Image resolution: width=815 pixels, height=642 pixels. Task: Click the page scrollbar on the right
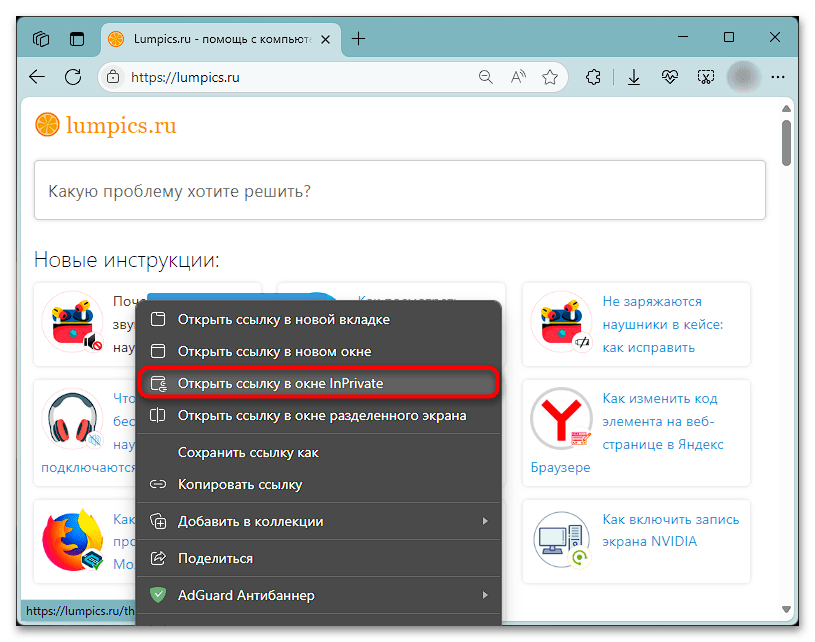pos(784,140)
